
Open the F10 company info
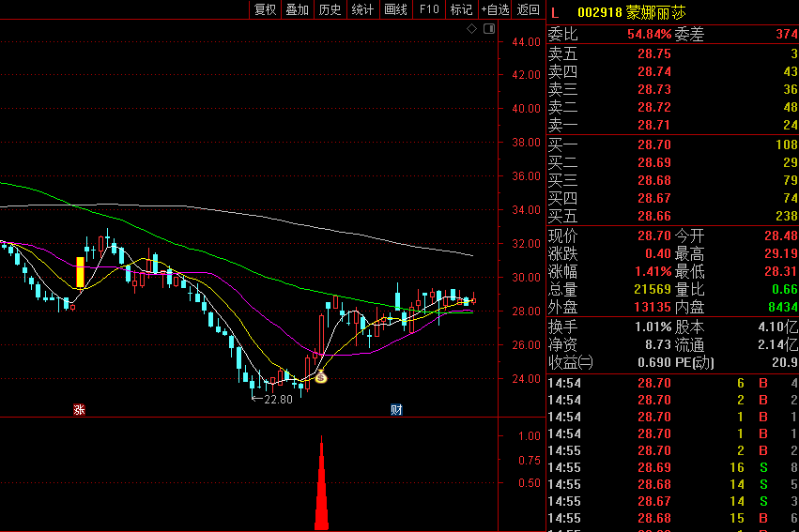[429, 9]
